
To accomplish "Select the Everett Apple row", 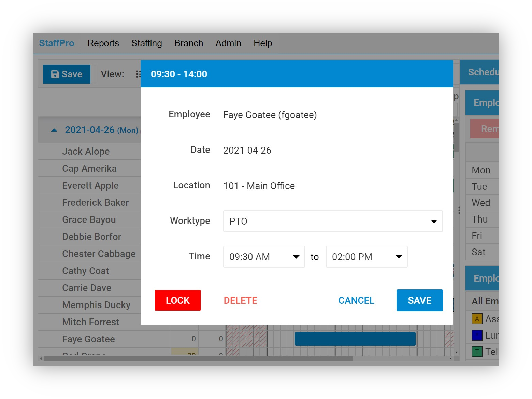I will point(89,185).
